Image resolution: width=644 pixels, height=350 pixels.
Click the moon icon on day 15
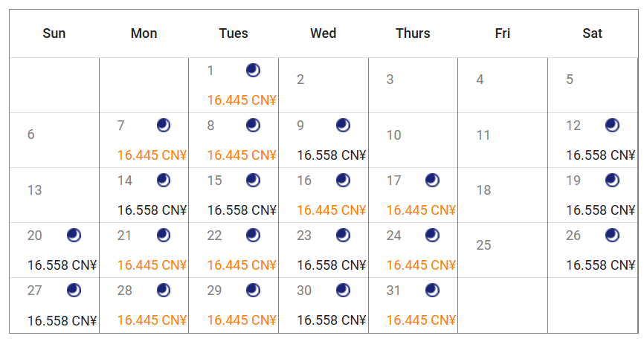click(254, 181)
